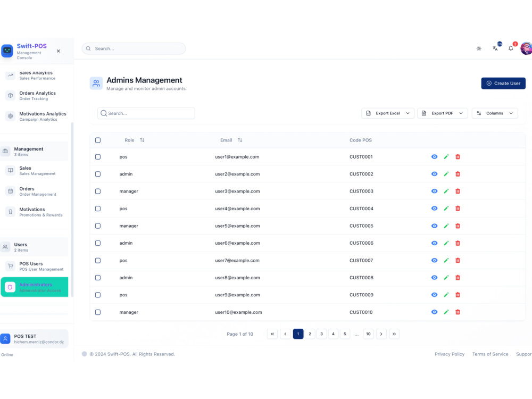
Task: Delete the CUST0005 row
Action: point(458,226)
